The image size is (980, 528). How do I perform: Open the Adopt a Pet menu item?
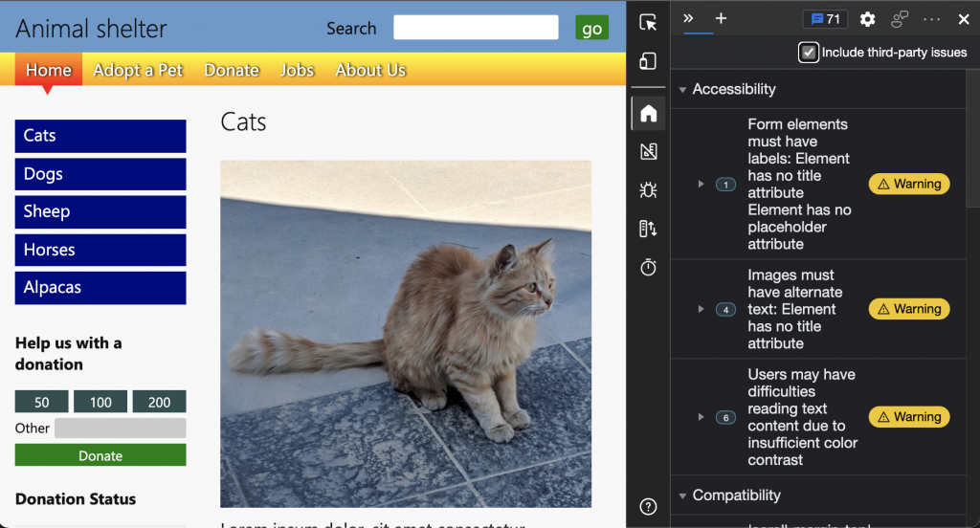(138, 70)
